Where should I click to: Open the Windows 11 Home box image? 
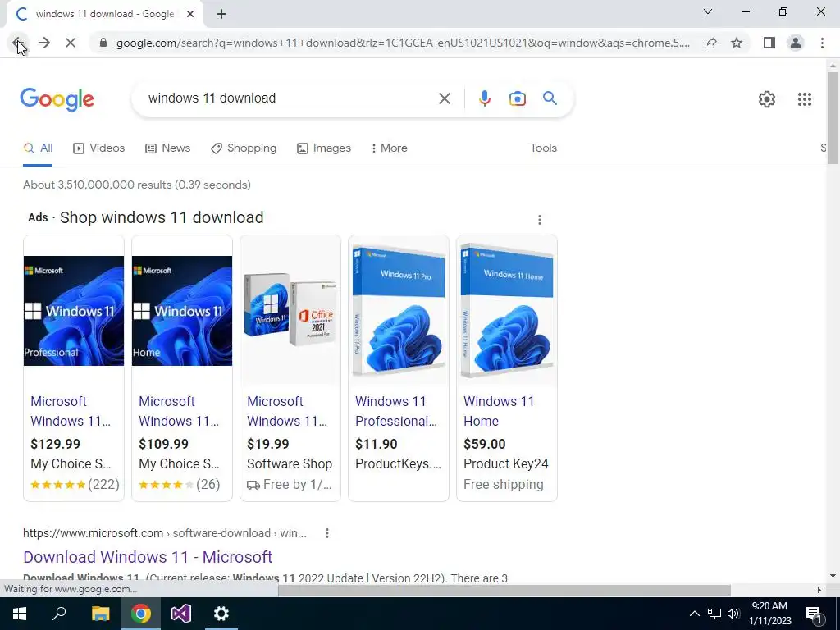(x=507, y=311)
